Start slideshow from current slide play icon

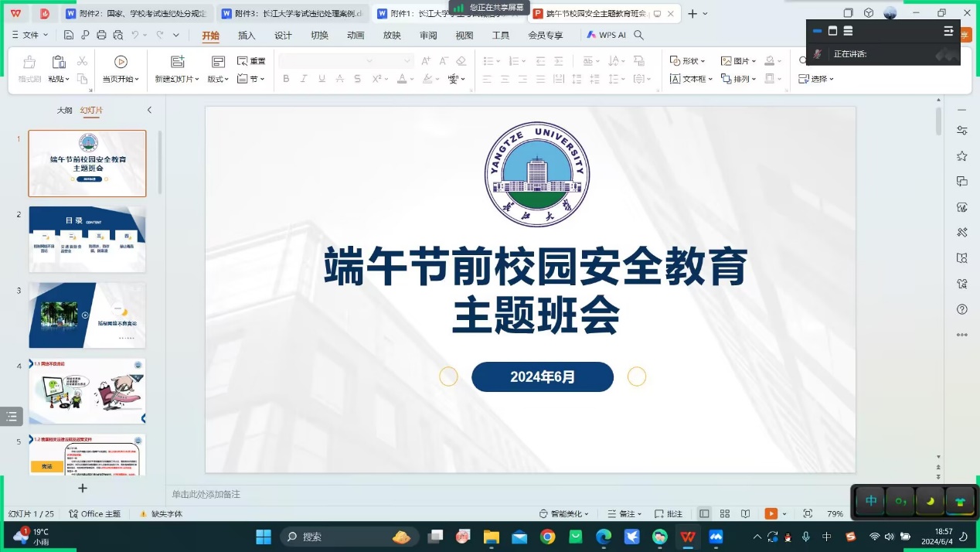point(121,62)
